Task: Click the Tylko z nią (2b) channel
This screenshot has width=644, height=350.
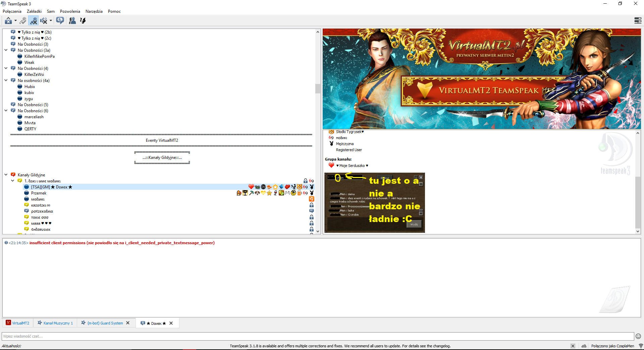Action: click(35, 32)
